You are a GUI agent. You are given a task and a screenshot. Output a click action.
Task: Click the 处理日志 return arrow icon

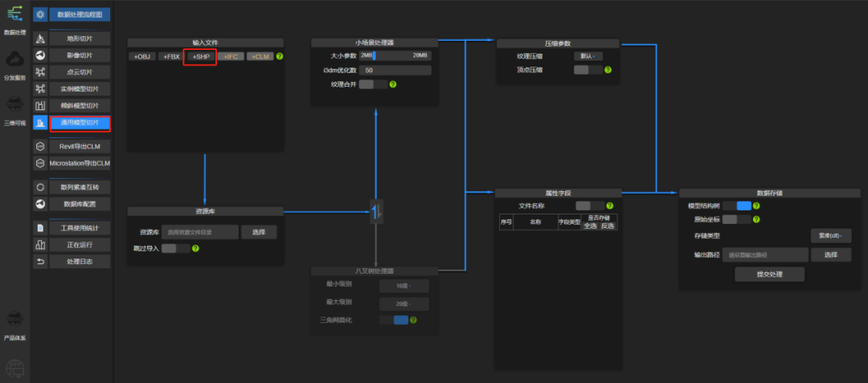pyautogui.click(x=40, y=262)
